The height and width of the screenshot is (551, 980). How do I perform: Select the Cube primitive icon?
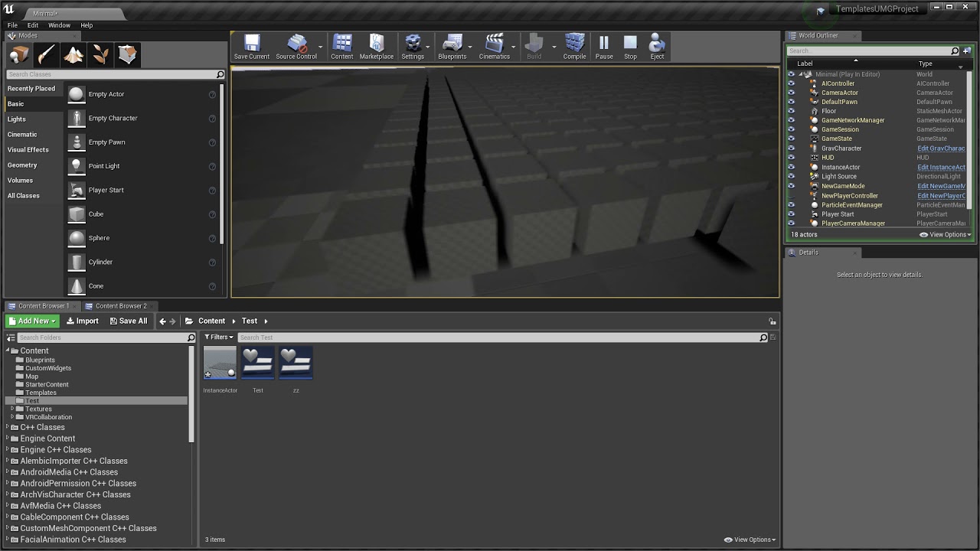pos(77,214)
